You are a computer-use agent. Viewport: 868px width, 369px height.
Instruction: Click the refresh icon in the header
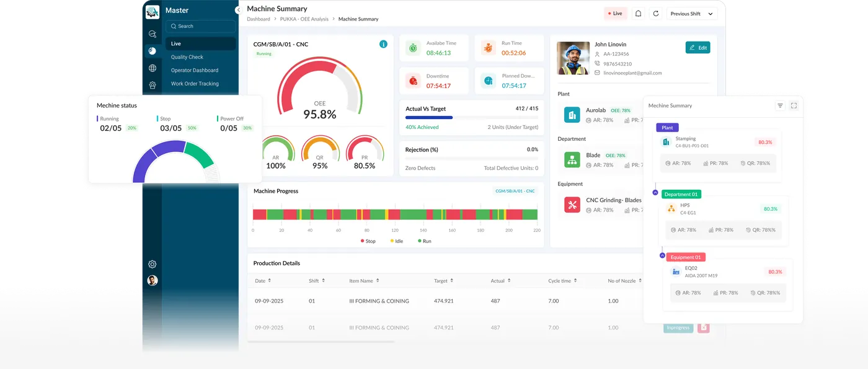click(x=656, y=13)
